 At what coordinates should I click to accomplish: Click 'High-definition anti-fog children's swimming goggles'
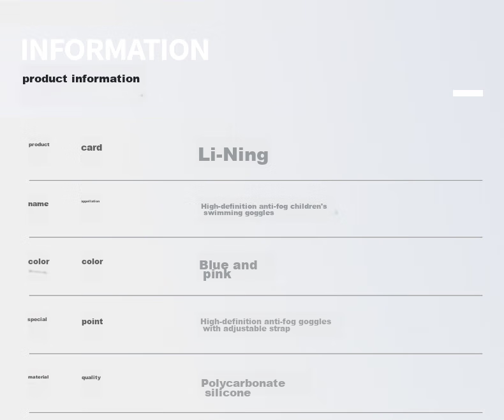tap(264, 209)
